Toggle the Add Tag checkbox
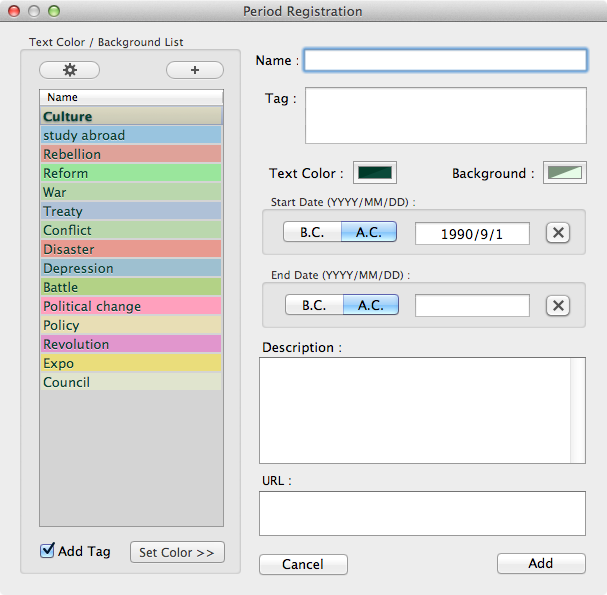 [x=47, y=551]
